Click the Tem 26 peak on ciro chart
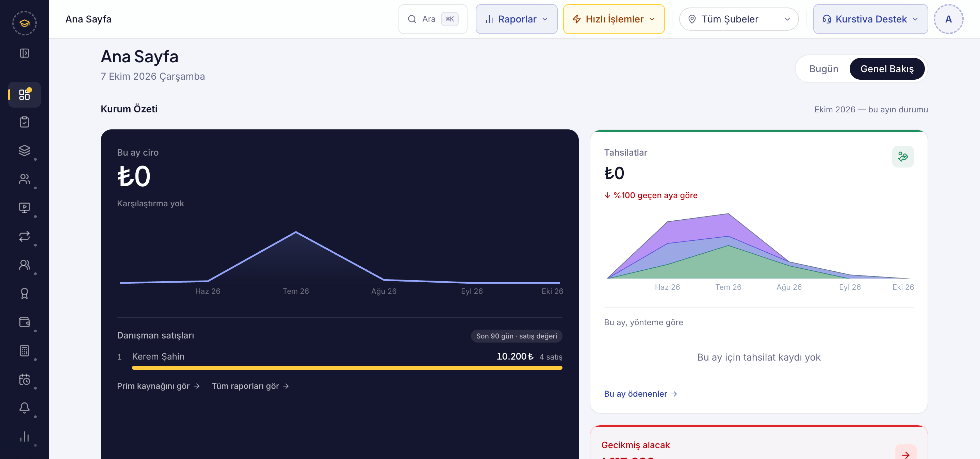 [x=296, y=232]
